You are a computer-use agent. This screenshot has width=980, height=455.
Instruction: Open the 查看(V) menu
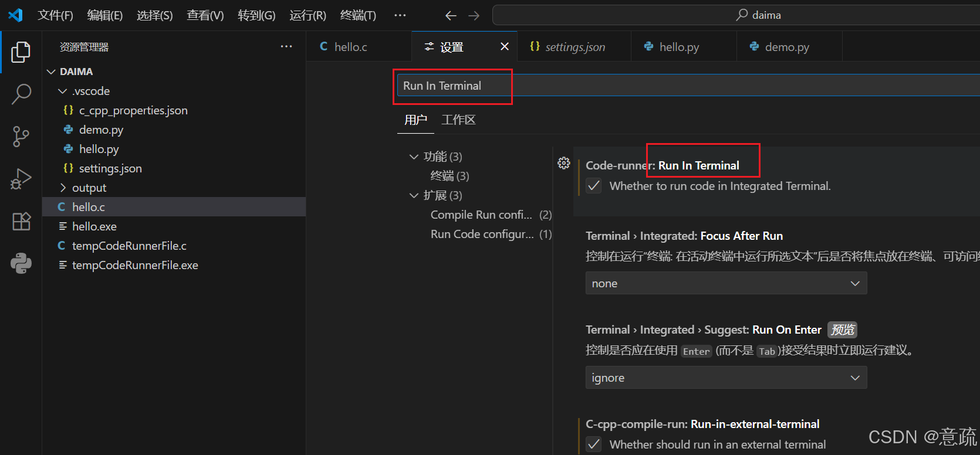(x=205, y=15)
